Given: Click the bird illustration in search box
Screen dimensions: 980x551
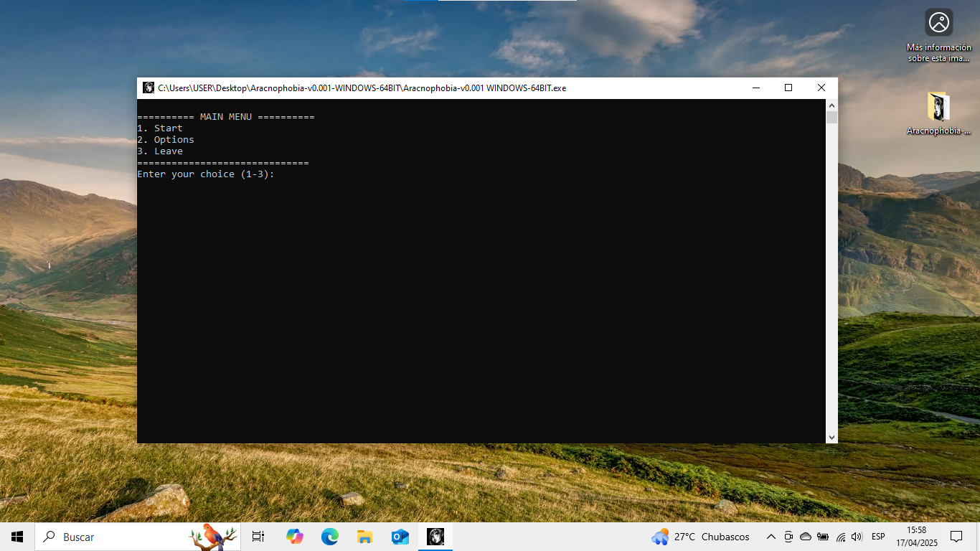Looking at the screenshot, I should [x=212, y=537].
